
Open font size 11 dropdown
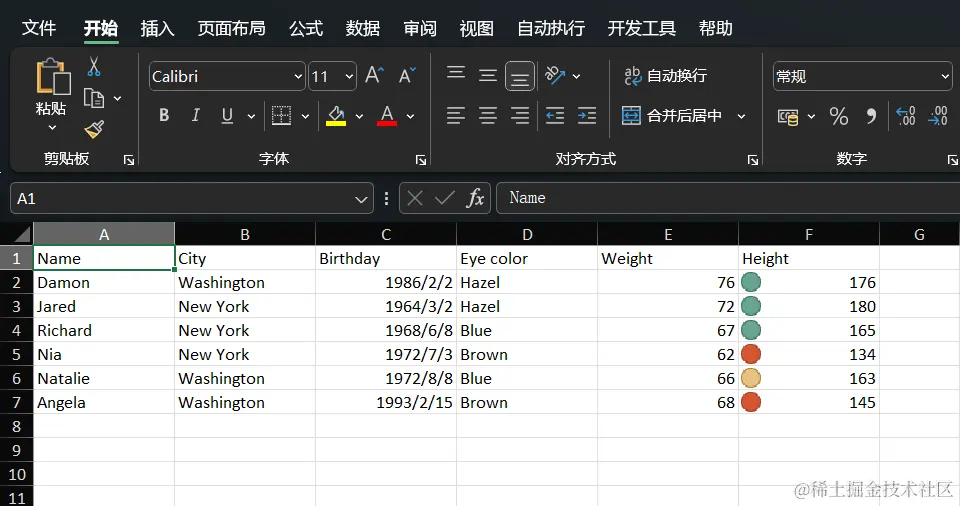coord(349,77)
